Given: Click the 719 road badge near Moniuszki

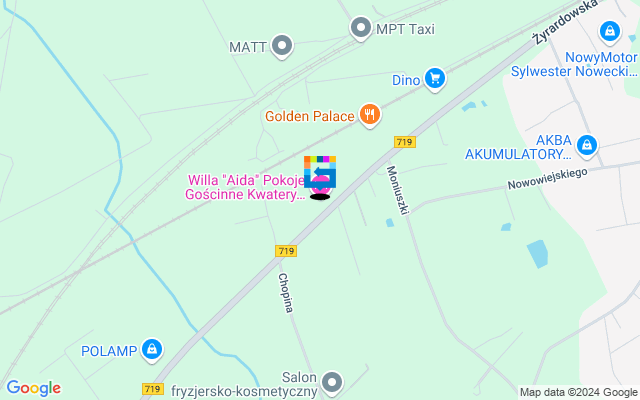Looking at the screenshot, I should coord(405,142).
